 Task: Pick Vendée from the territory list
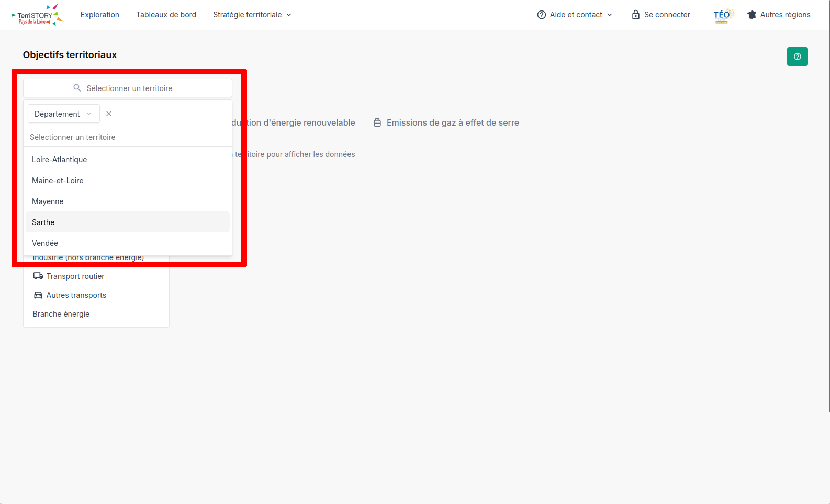point(128,243)
